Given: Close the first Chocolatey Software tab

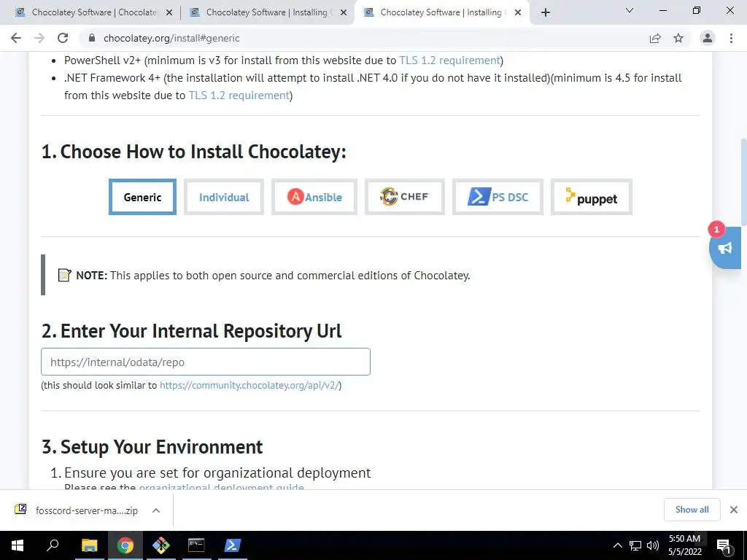Looking at the screenshot, I should (169, 12).
